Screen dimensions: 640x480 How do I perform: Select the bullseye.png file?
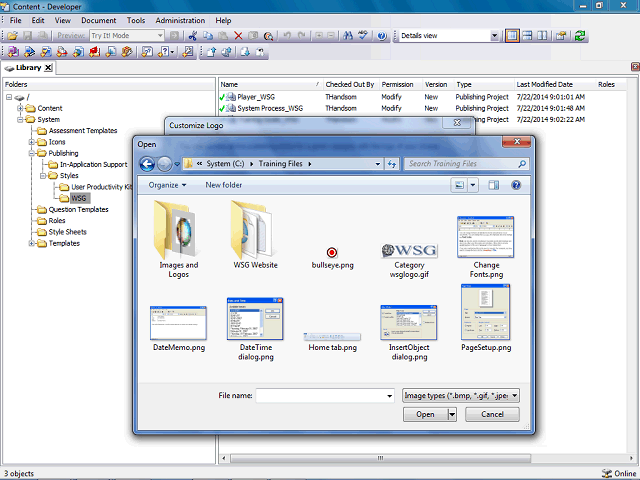tap(332, 258)
